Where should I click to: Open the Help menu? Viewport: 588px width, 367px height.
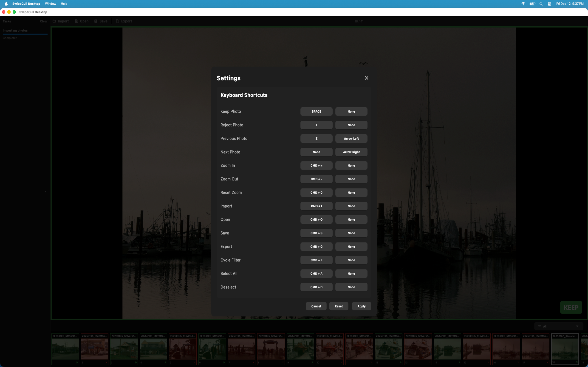(64, 4)
